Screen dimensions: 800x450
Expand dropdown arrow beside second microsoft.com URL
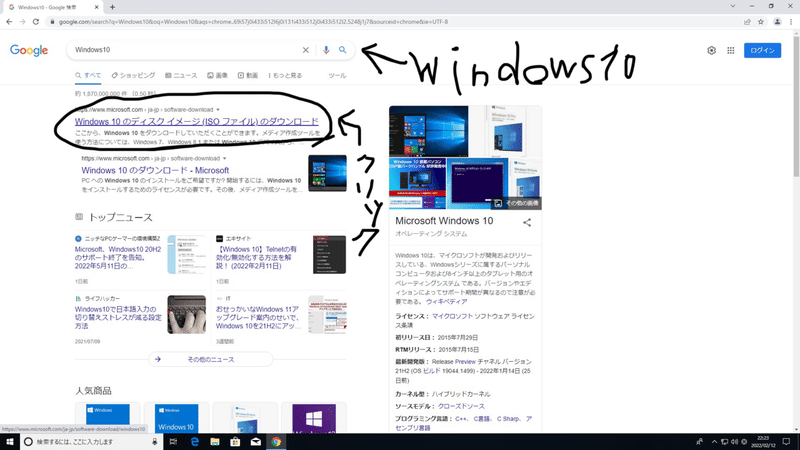pos(224,159)
